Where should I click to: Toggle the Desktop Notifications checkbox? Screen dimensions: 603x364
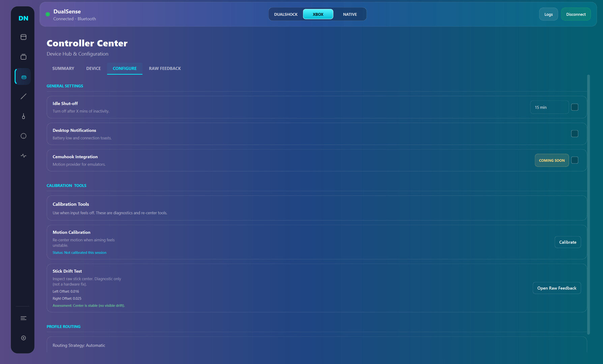point(575,134)
